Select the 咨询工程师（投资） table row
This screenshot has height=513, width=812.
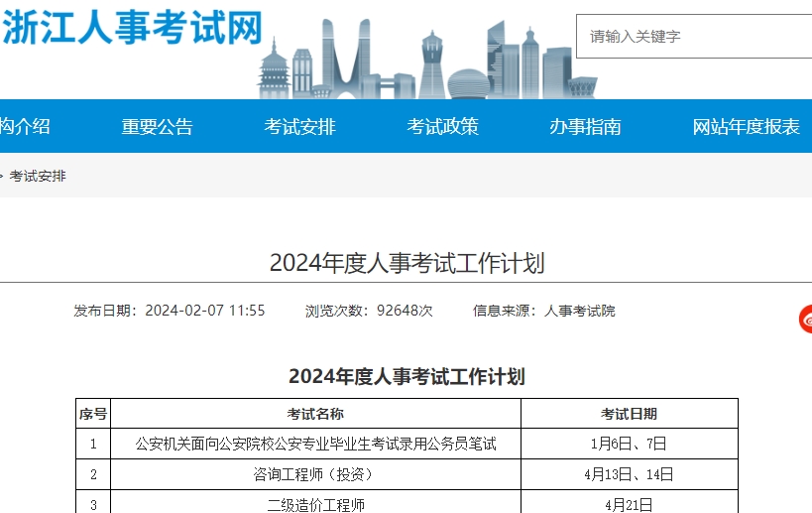click(315, 474)
